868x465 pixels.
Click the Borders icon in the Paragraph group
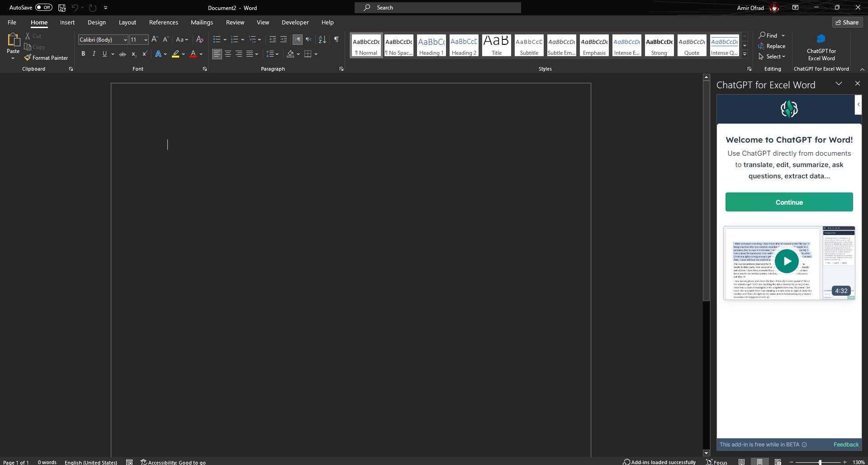pos(308,54)
